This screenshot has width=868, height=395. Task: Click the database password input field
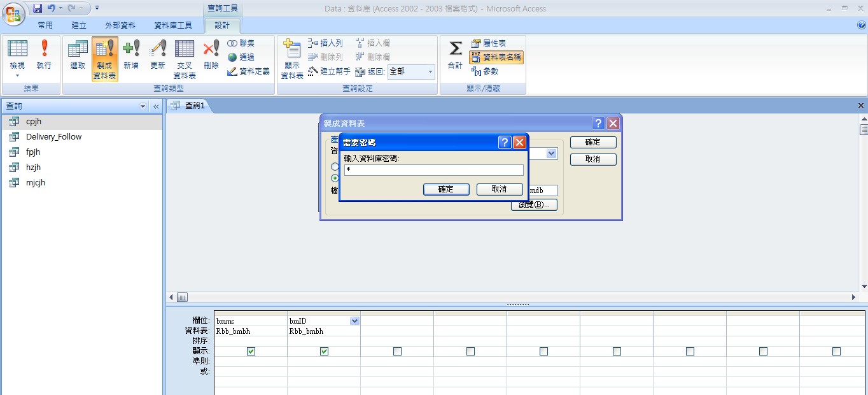(x=433, y=170)
